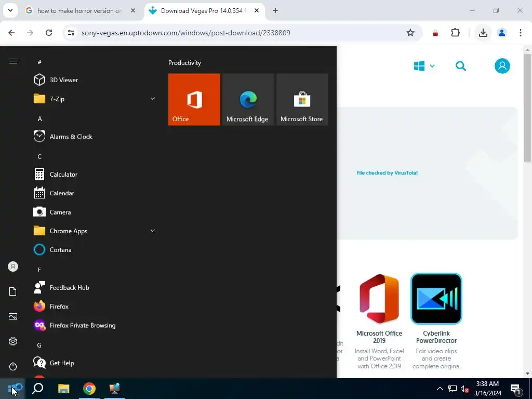Click the Microsoft Store tile
This screenshot has width=532, height=399.
click(302, 99)
